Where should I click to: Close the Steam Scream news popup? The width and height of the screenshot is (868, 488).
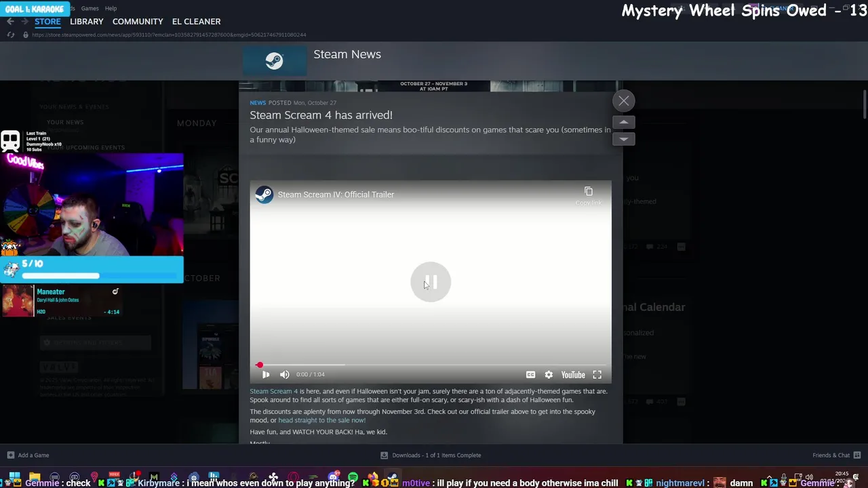pos(624,101)
